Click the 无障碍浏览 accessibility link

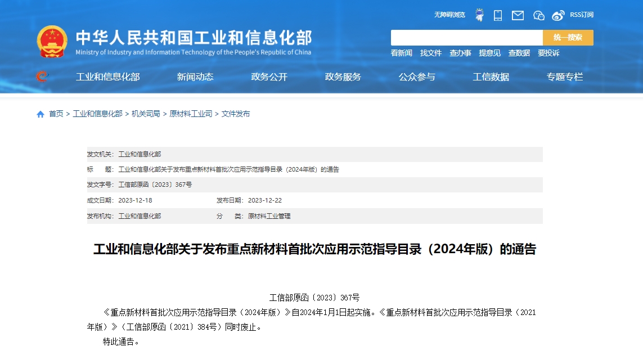click(x=449, y=15)
